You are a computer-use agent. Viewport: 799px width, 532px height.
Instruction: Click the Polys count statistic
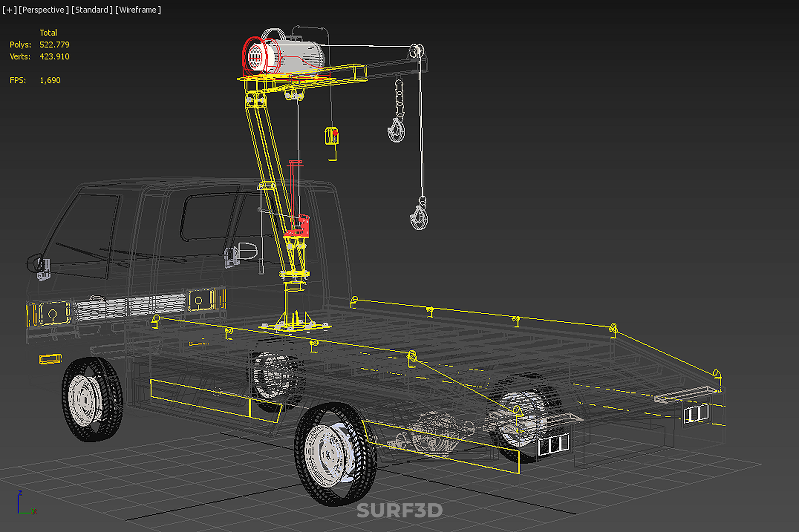(54, 44)
